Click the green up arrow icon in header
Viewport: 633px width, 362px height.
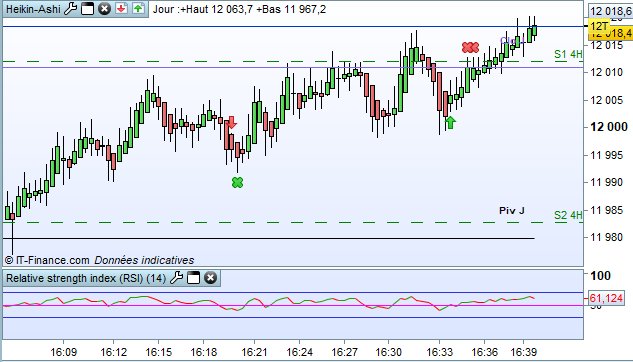[138, 8]
